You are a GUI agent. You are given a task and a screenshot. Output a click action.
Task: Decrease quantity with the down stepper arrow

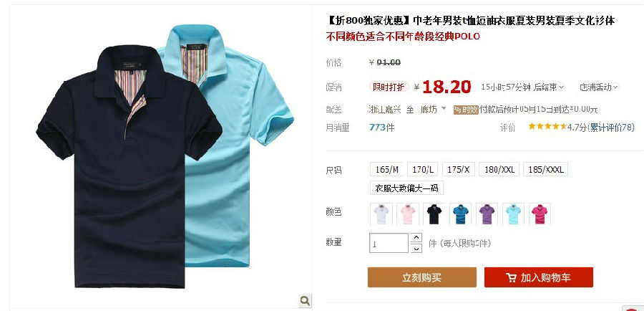[x=416, y=248]
